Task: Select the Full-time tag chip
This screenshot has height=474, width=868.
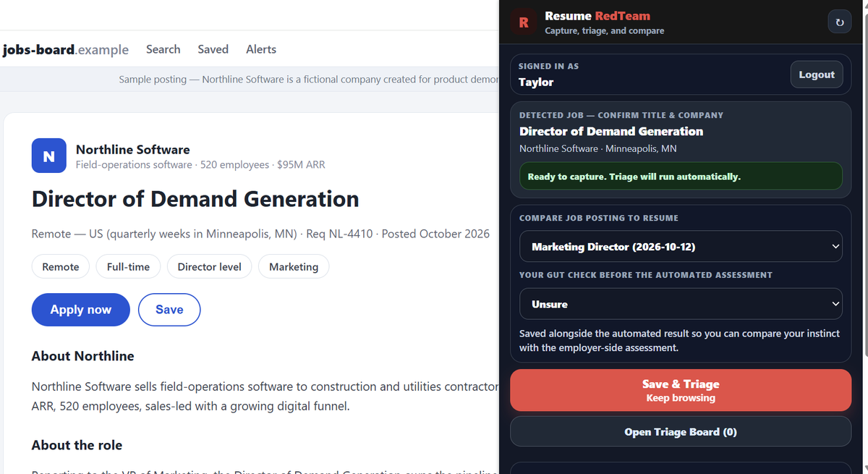Action: tap(128, 267)
